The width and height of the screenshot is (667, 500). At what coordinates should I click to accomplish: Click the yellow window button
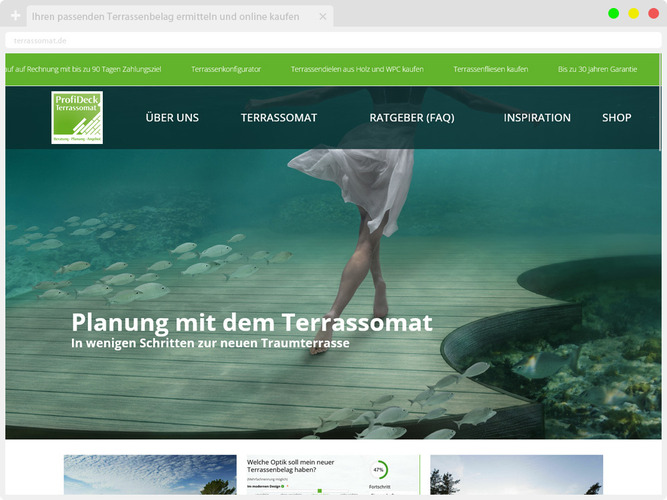pos(633,13)
